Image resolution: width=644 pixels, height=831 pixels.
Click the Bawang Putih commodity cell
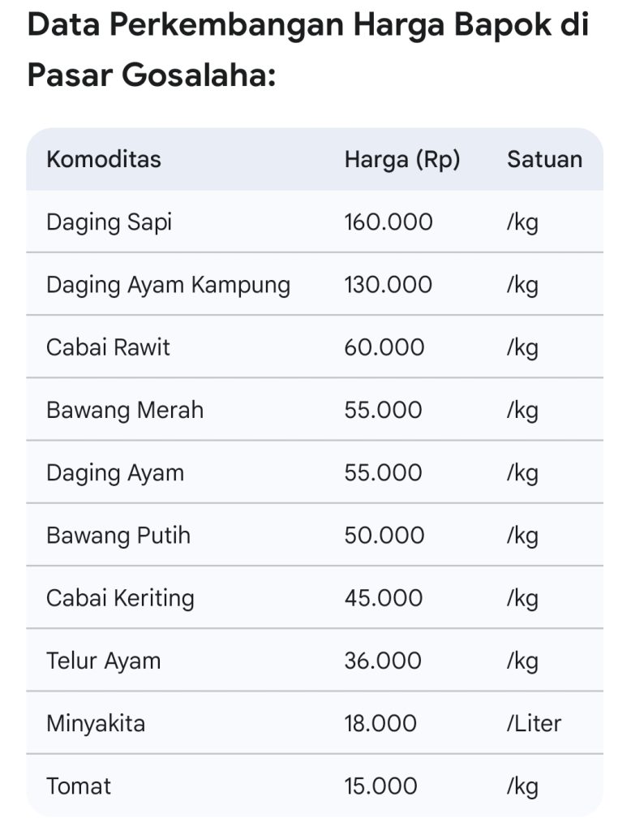(x=118, y=536)
